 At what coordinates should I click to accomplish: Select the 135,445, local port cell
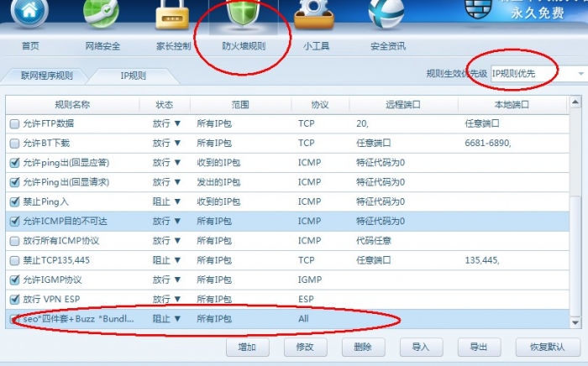point(482,260)
